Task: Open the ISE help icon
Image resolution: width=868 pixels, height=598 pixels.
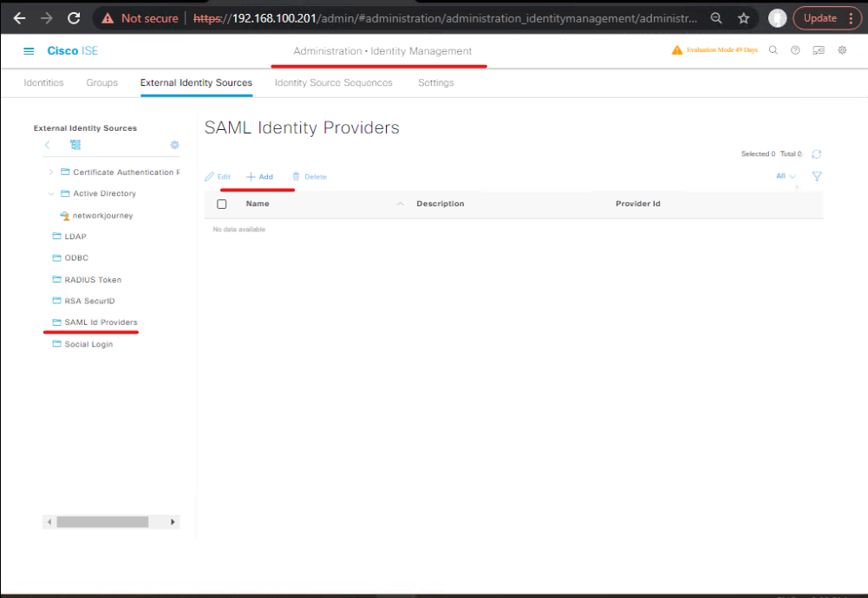Action: 795,50
